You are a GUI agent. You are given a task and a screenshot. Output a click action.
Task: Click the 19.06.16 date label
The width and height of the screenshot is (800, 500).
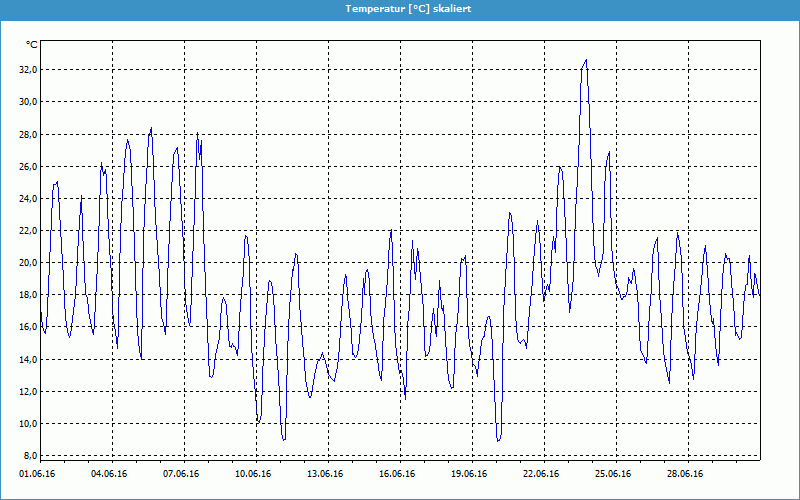point(469,474)
